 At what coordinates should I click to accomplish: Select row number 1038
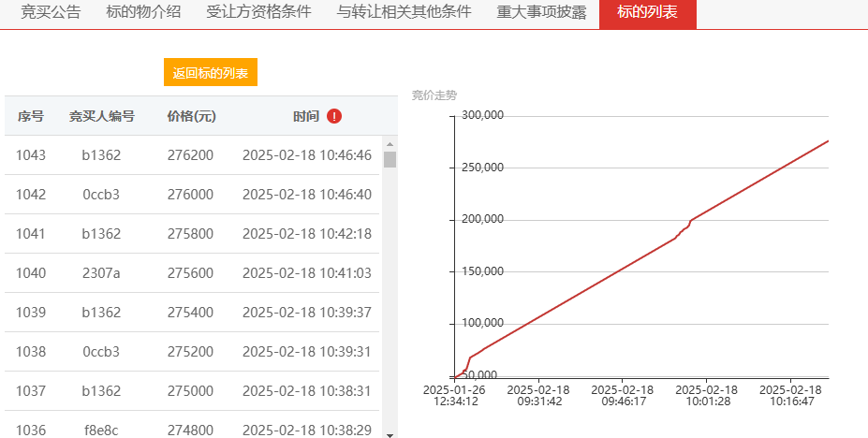click(31, 352)
